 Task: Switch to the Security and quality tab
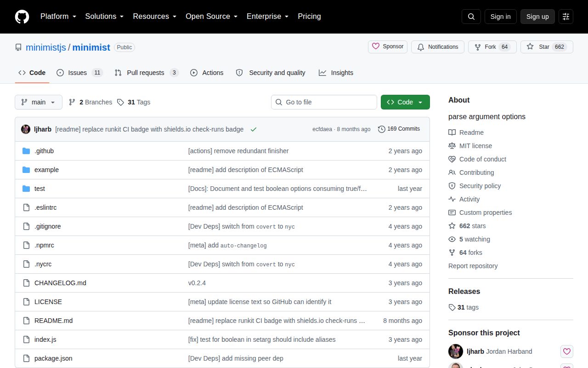(271, 73)
